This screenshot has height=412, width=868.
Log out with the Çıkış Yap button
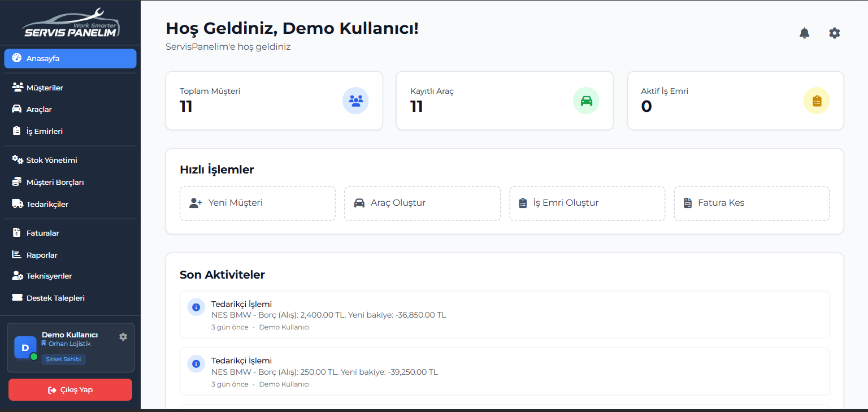pos(70,390)
